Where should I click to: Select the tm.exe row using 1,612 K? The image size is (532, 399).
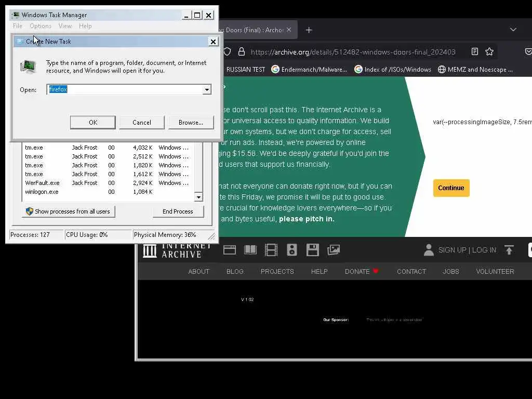pyautogui.click(x=108, y=174)
